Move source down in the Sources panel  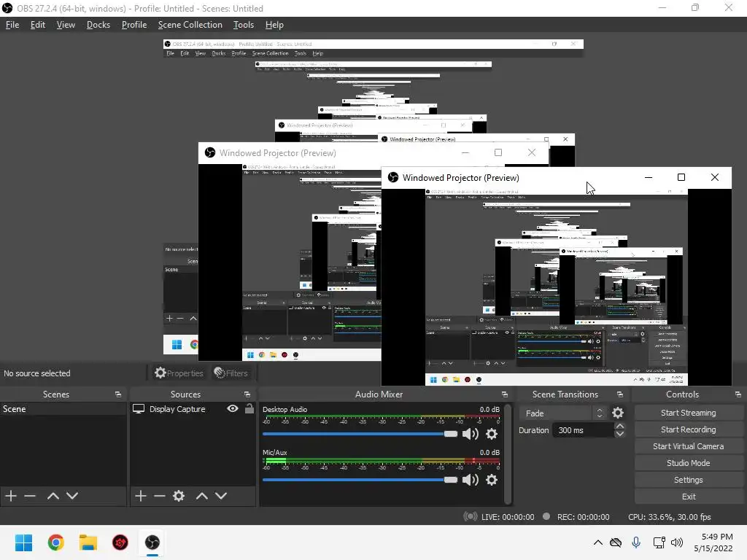click(x=221, y=496)
